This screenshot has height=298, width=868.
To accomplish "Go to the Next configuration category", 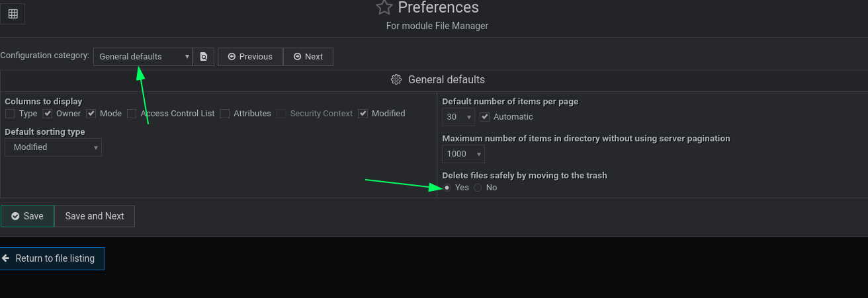I will [x=308, y=57].
